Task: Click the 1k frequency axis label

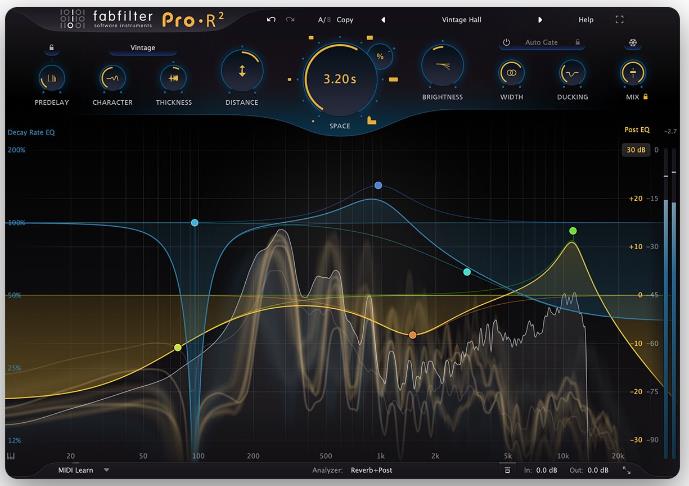Action: 381,456
